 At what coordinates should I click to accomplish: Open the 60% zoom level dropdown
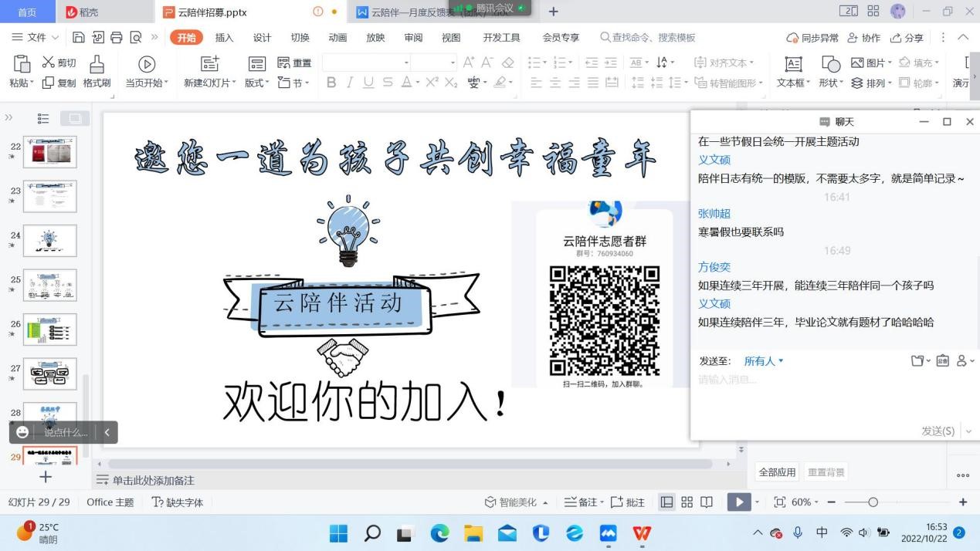805,502
